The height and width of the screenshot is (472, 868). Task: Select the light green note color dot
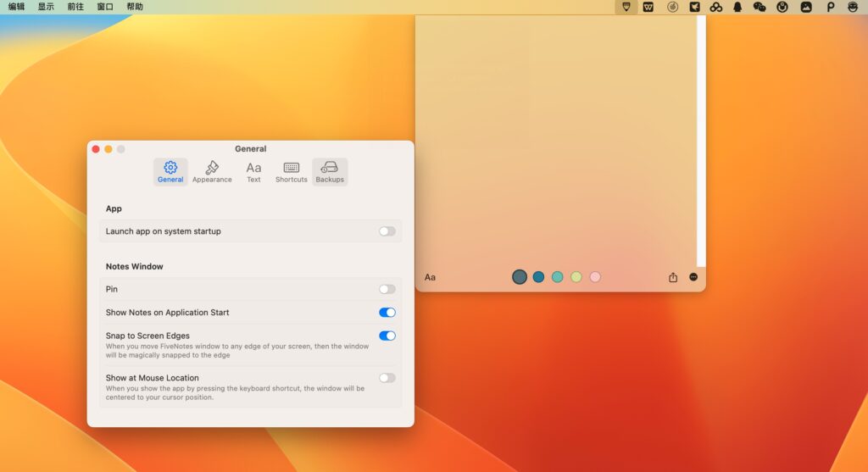coord(576,276)
